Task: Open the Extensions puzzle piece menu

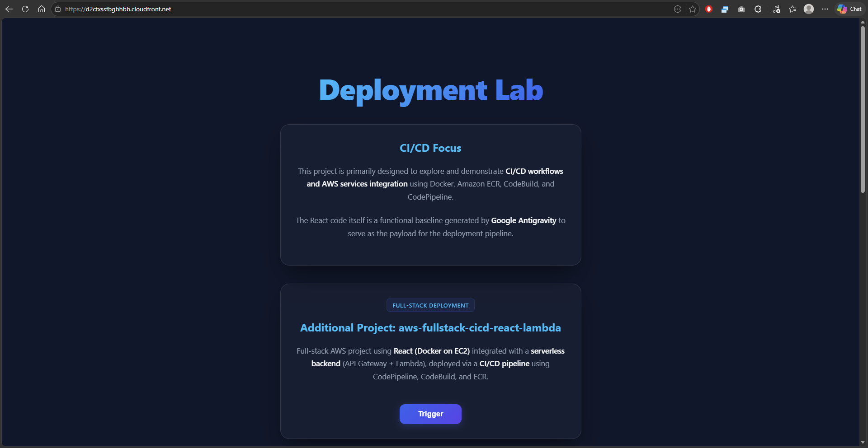Action: pos(758,9)
